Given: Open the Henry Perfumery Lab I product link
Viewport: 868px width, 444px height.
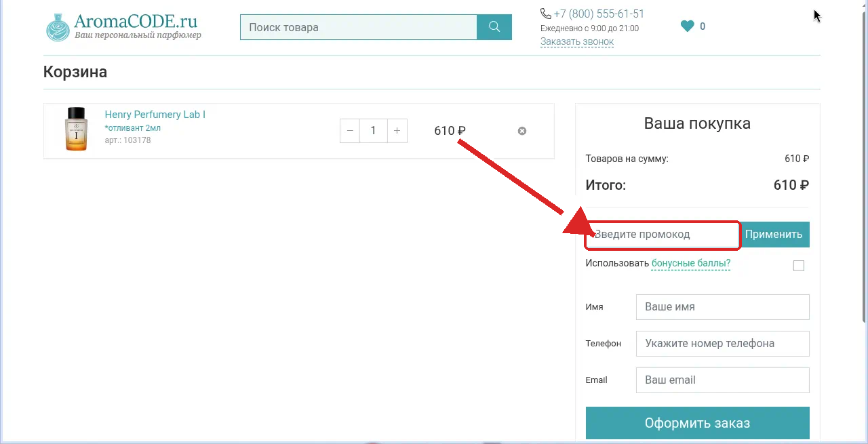Looking at the screenshot, I should click(155, 115).
